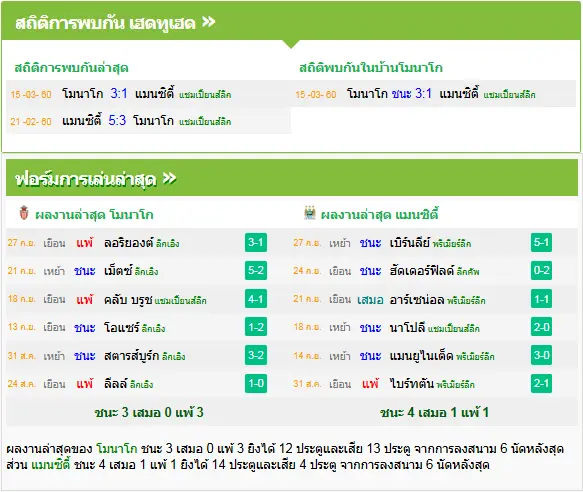Image resolution: width=583 pixels, height=492 pixels.
Task: Click the 3-0 score badge for แมนยูไนเต็ด
Action: [x=541, y=355]
